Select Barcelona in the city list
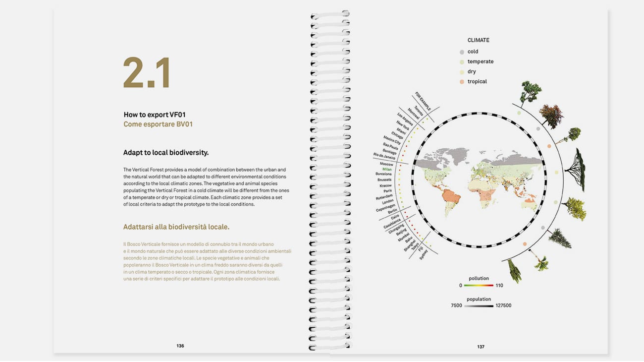 click(x=383, y=174)
